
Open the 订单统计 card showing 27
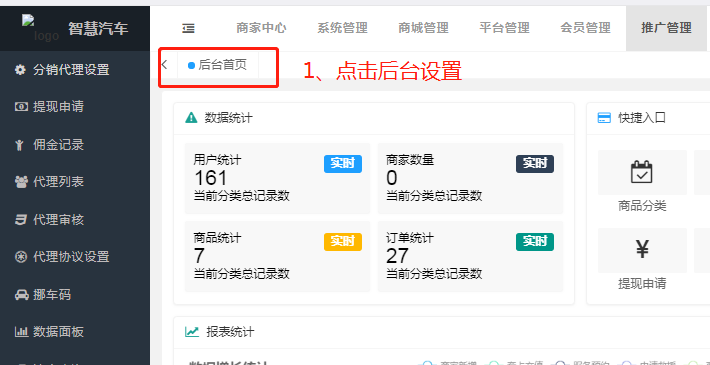470,256
